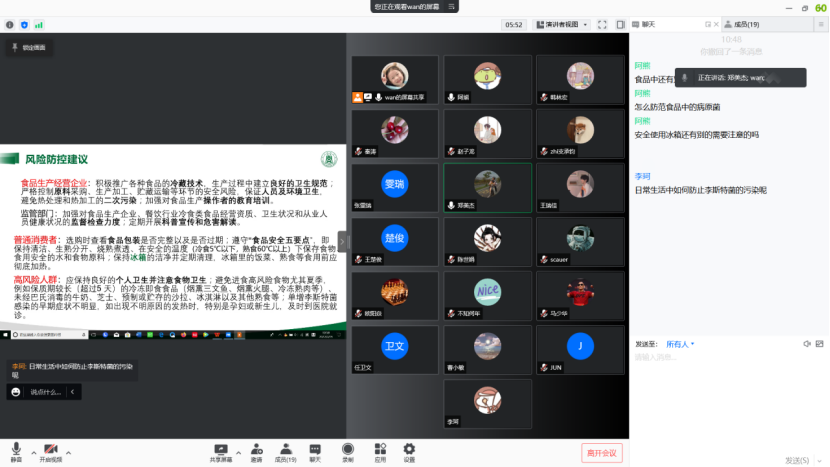This screenshot has width=830, height=467.
Task: Start recording with the 录制 icon
Action: [x=348, y=450]
